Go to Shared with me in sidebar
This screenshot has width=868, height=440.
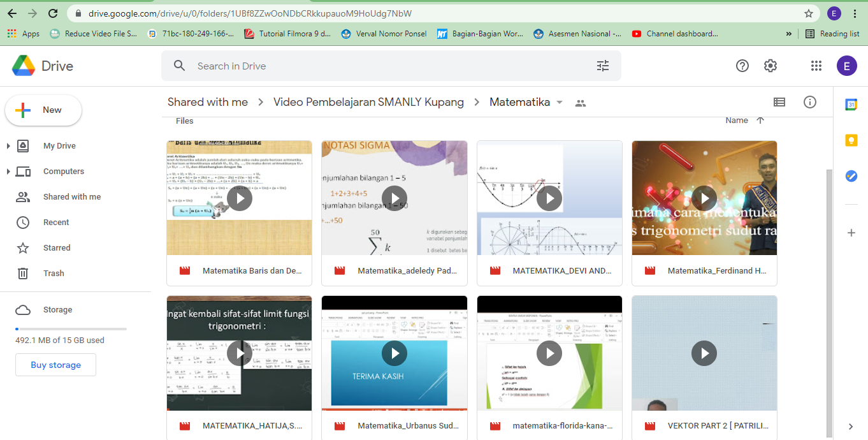point(71,197)
